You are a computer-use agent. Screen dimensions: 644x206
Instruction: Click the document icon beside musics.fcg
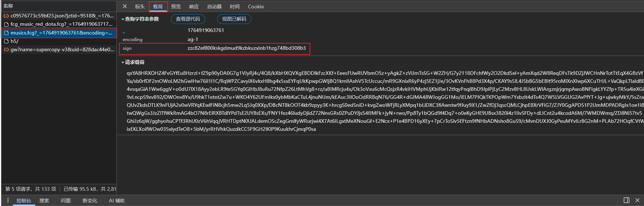[6, 33]
